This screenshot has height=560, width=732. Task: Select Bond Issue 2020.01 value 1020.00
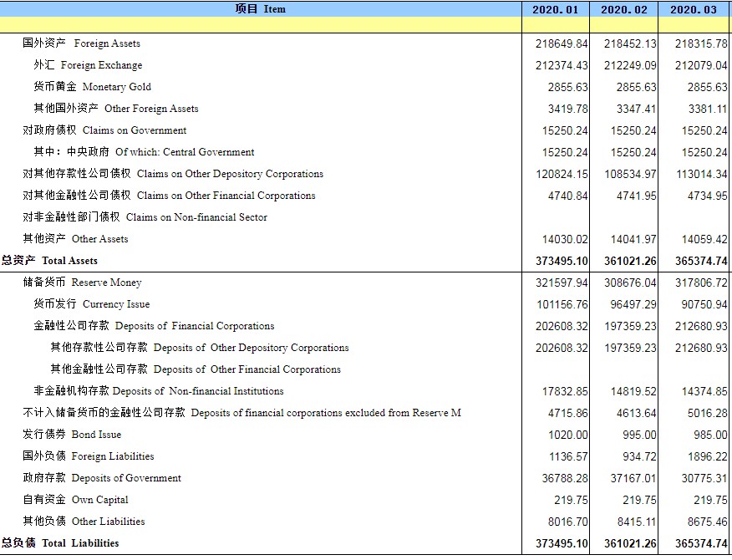(x=567, y=435)
